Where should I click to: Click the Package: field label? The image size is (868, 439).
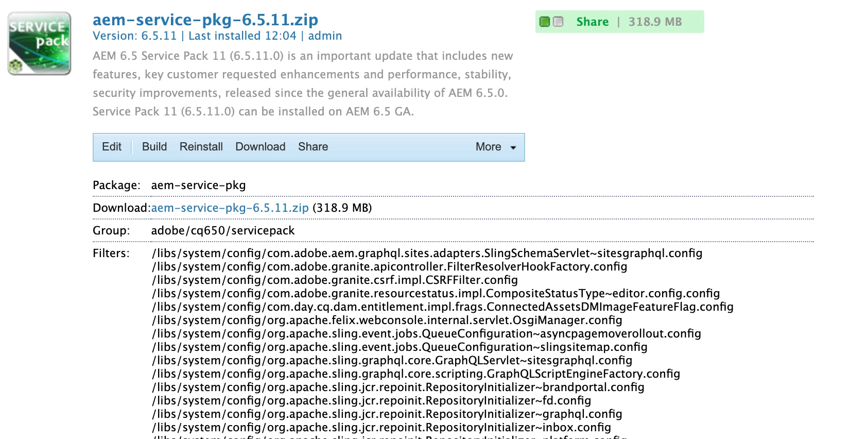(x=117, y=185)
